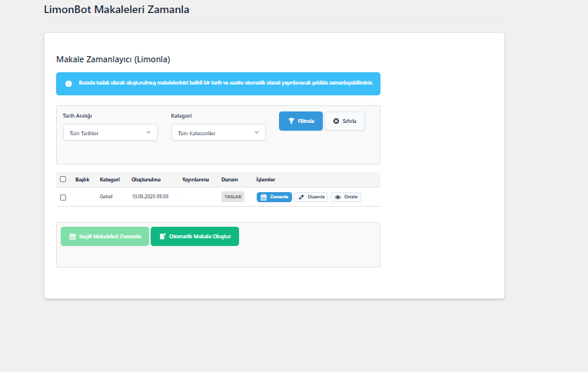Click the calendar icon on Zamanla button
Viewport: 588px width, 372px height.
(264, 198)
